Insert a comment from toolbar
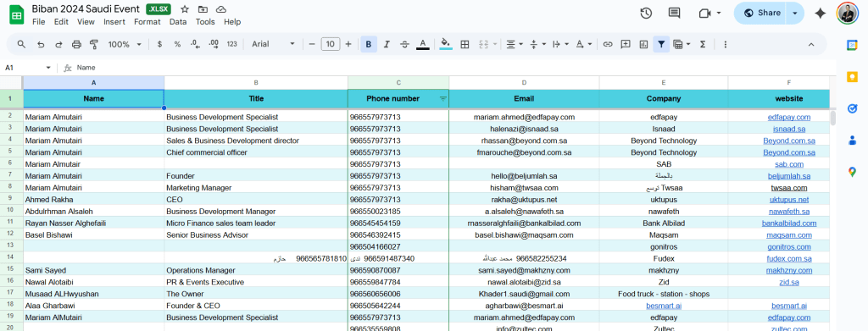This screenshot has height=331, width=868. click(x=626, y=44)
